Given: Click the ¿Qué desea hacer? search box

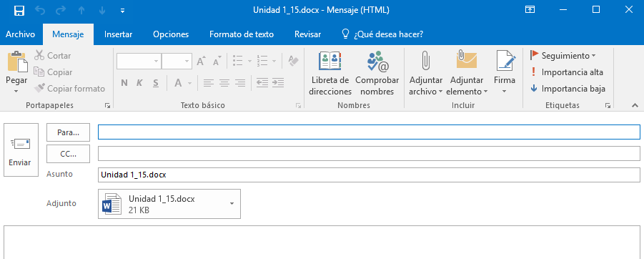Looking at the screenshot, I should tap(382, 34).
